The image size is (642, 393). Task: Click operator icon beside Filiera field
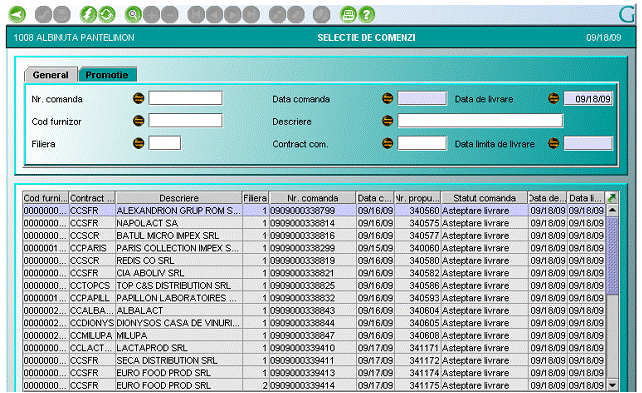tap(138, 143)
